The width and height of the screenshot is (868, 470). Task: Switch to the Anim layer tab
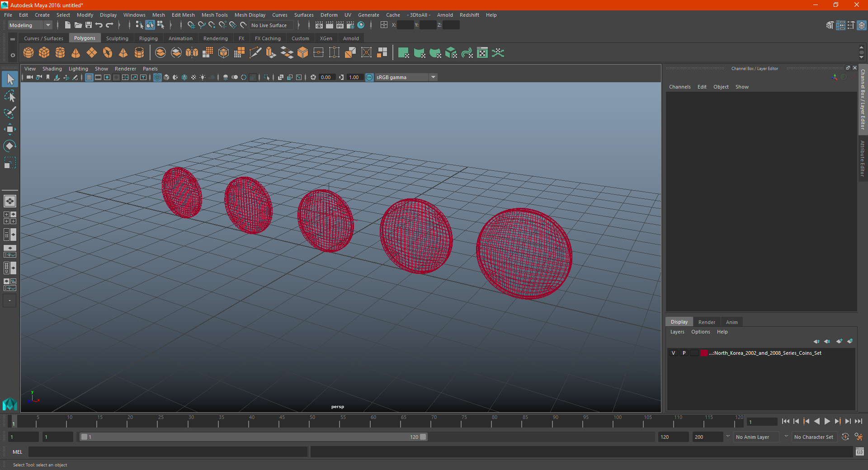coord(731,322)
